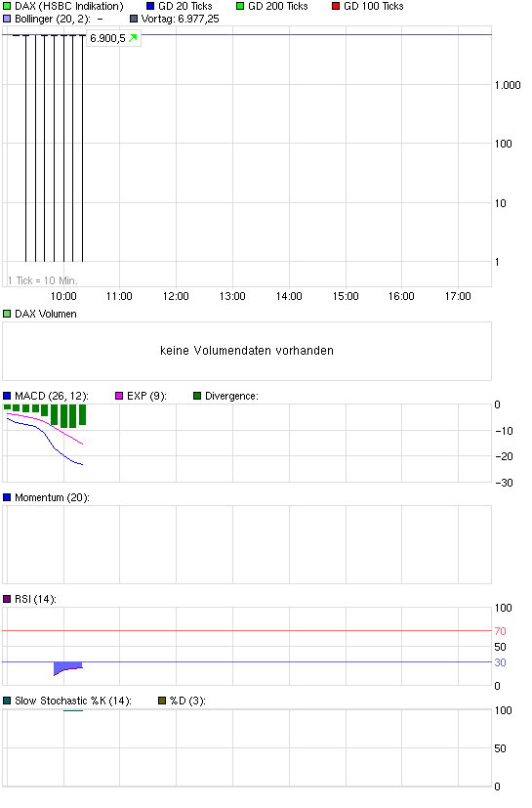Click the Vortag: 6.977,25 text
Image resolution: width=532 pixels, height=808 pixels.
(181, 20)
